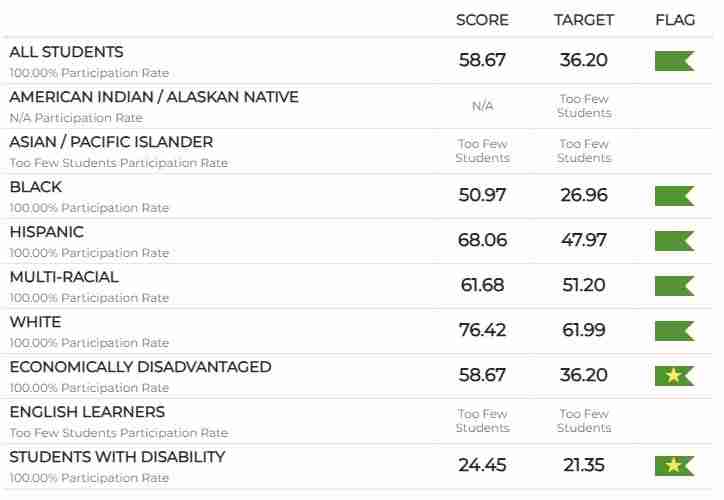724x500 pixels.
Task: Click the Black target value 26.96
Action: point(584,195)
